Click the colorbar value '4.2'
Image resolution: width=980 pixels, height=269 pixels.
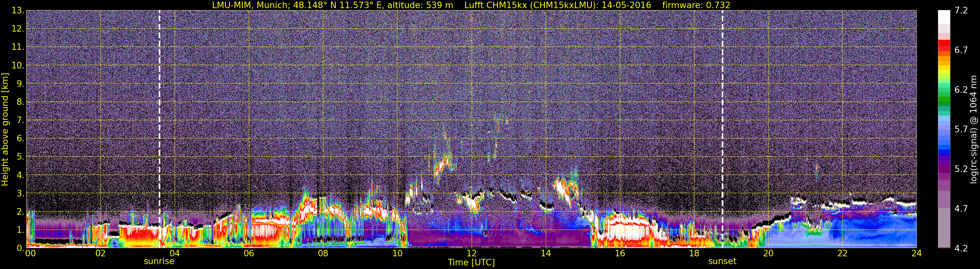(961, 248)
